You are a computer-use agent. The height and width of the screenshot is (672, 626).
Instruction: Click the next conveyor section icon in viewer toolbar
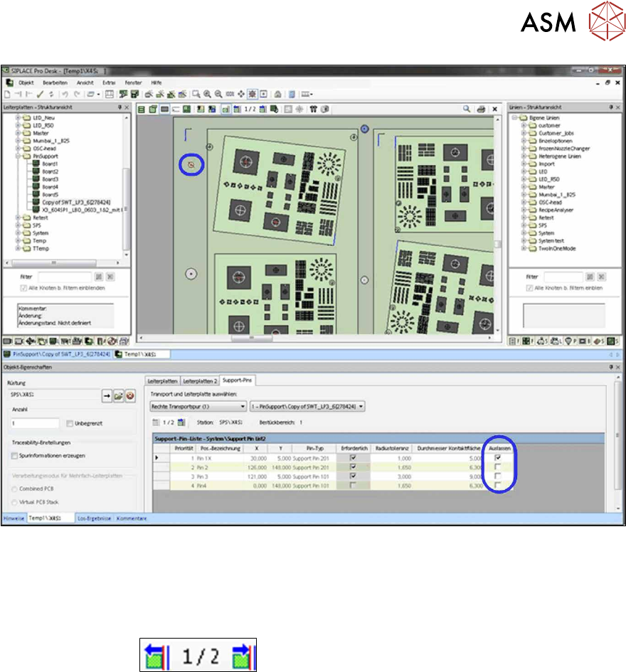(x=262, y=110)
